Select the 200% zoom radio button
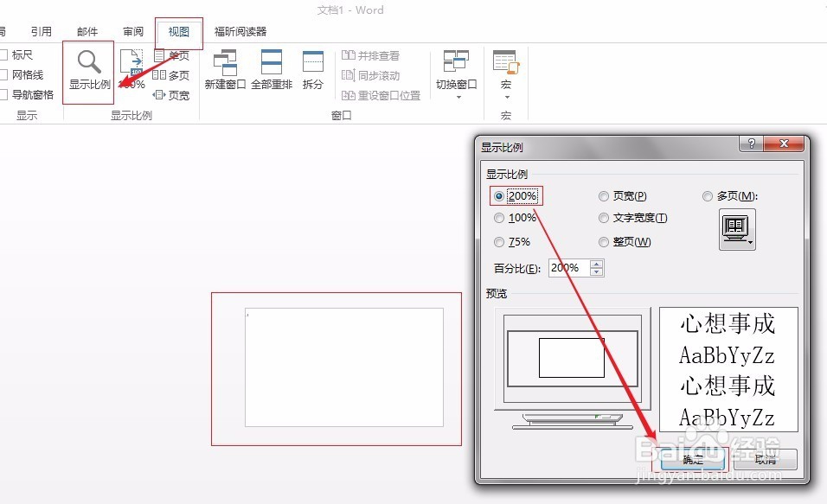The image size is (827, 504). [500, 195]
